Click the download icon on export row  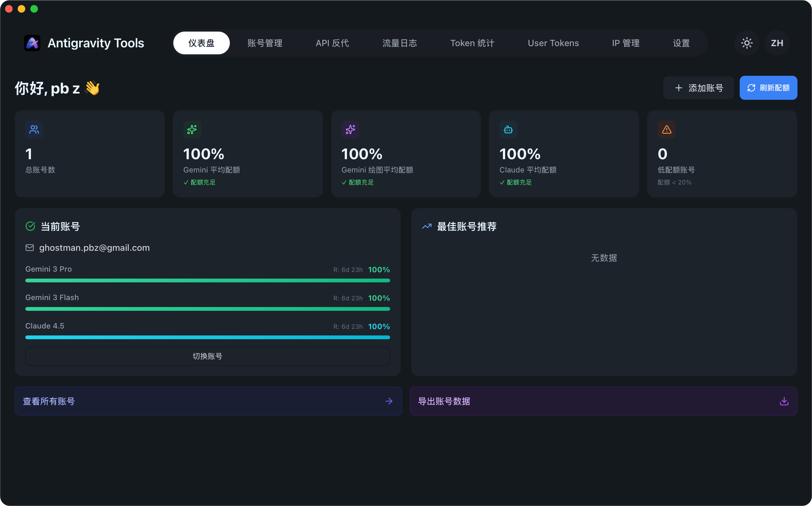[x=784, y=401]
